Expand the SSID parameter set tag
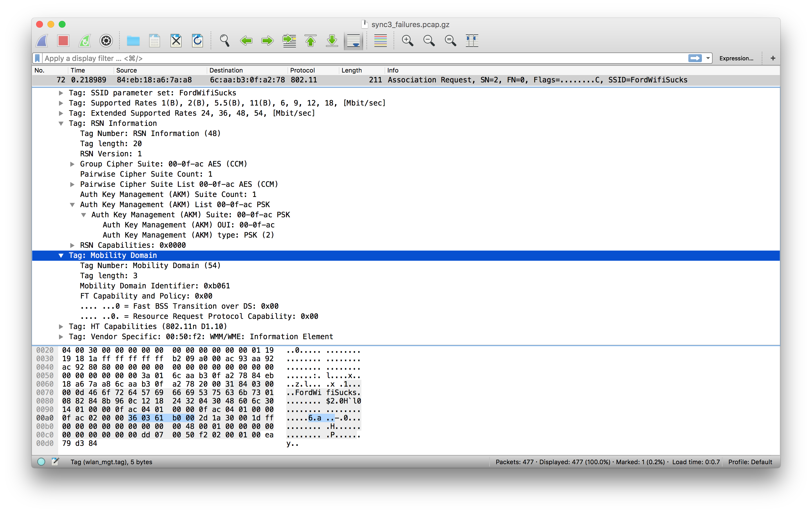 pyautogui.click(x=61, y=93)
